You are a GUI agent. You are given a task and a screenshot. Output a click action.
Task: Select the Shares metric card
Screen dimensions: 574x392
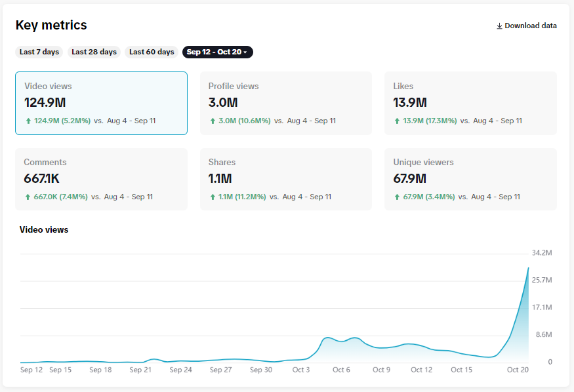pyautogui.click(x=285, y=179)
